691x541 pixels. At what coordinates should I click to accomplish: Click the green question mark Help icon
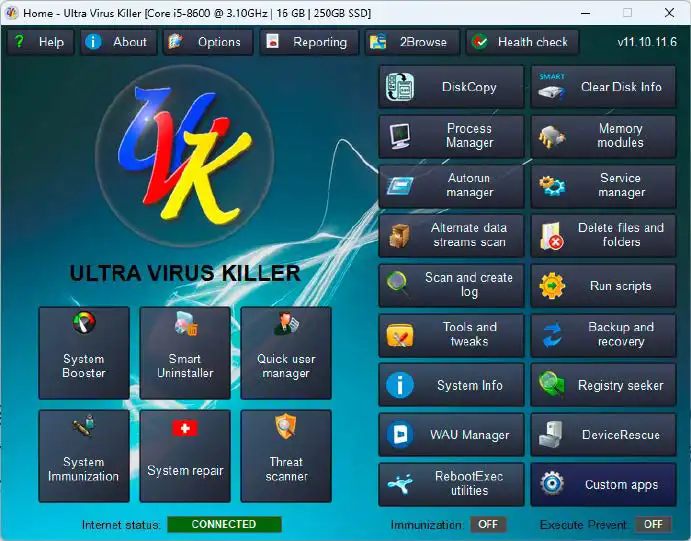tap(19, 42)
